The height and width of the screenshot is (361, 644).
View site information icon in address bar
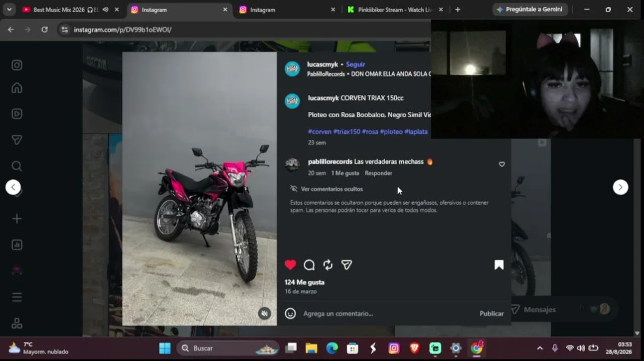(64, 30)
